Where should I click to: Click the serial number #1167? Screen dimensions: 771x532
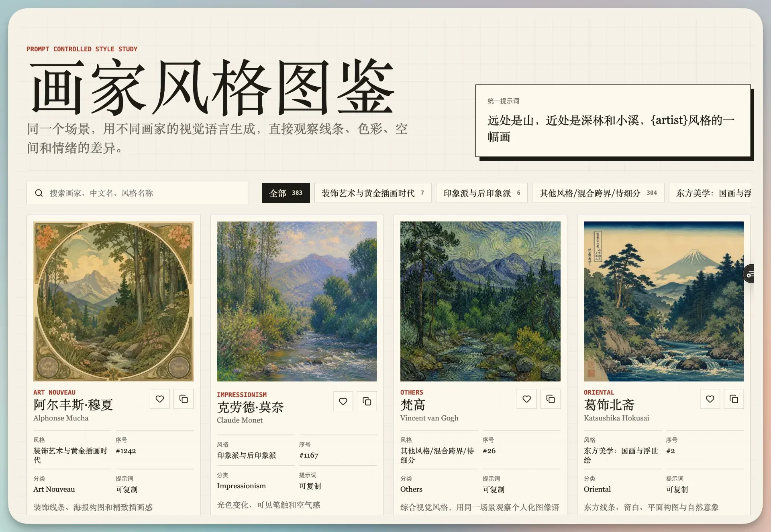tap(309, 455)
